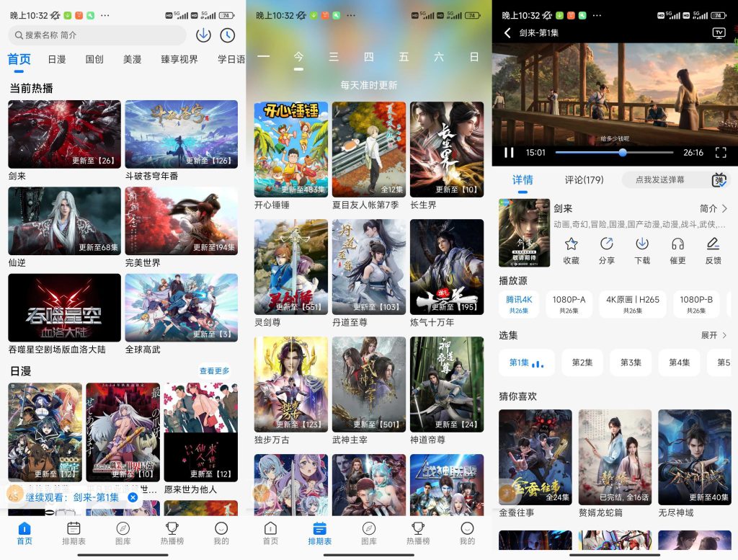
Task: Select the playing episode 第1集
Action: point(527,363)
